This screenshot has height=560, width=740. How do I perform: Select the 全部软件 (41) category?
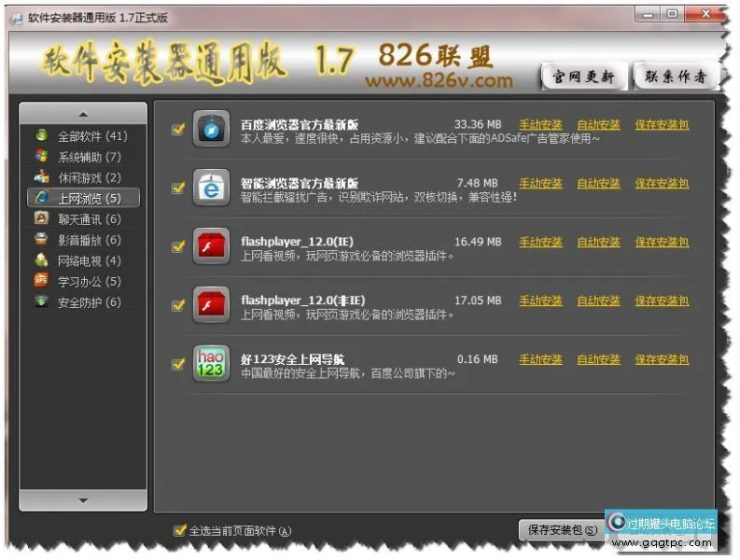point(84,136)
